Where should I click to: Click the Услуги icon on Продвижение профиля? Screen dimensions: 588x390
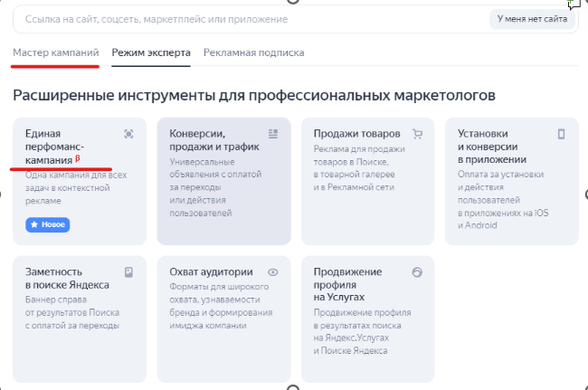(417, 272)
